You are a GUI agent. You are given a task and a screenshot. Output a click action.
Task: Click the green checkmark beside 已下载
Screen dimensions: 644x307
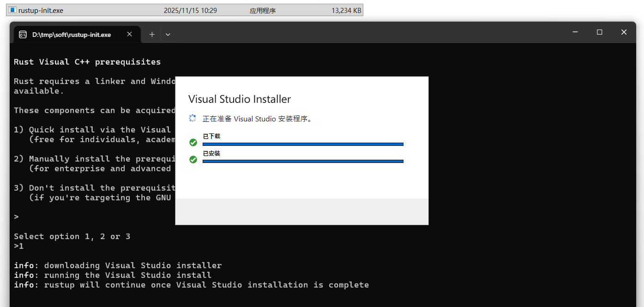193,142
